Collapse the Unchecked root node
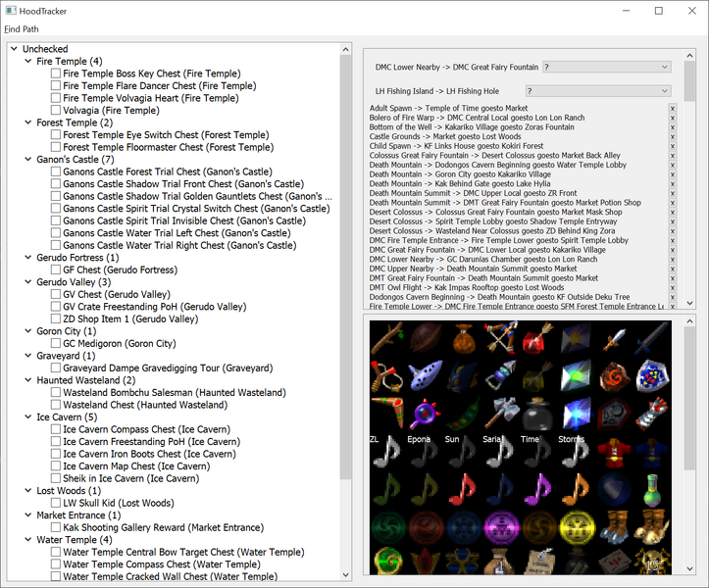The height and width of the screenshot is (588, 709). 14,49
